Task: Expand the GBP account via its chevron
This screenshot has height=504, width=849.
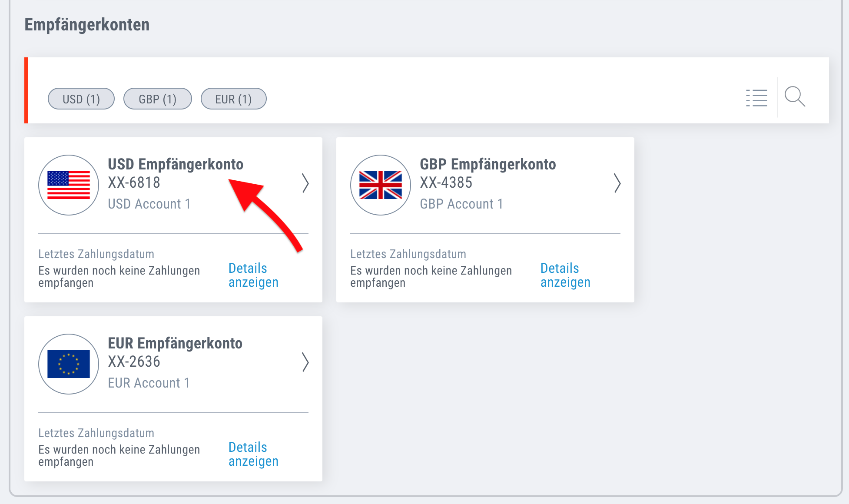Action: tap(618, 184)
